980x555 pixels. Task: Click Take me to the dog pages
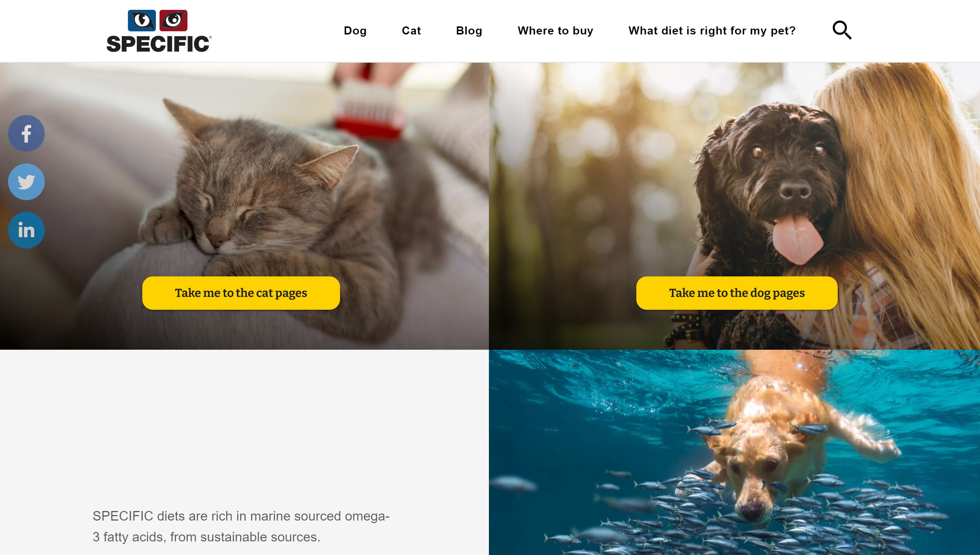(x=737, y=293)
